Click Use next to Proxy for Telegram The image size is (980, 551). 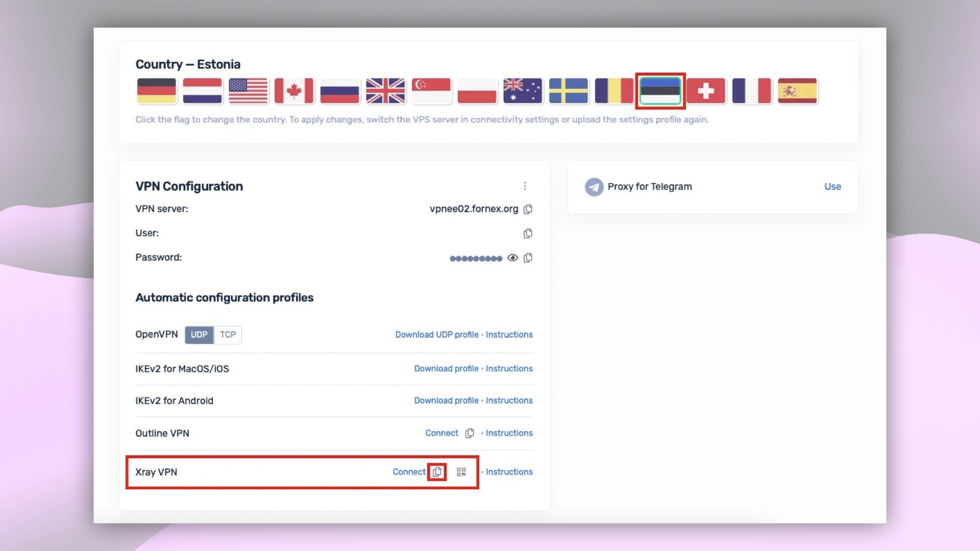point(832,187)
